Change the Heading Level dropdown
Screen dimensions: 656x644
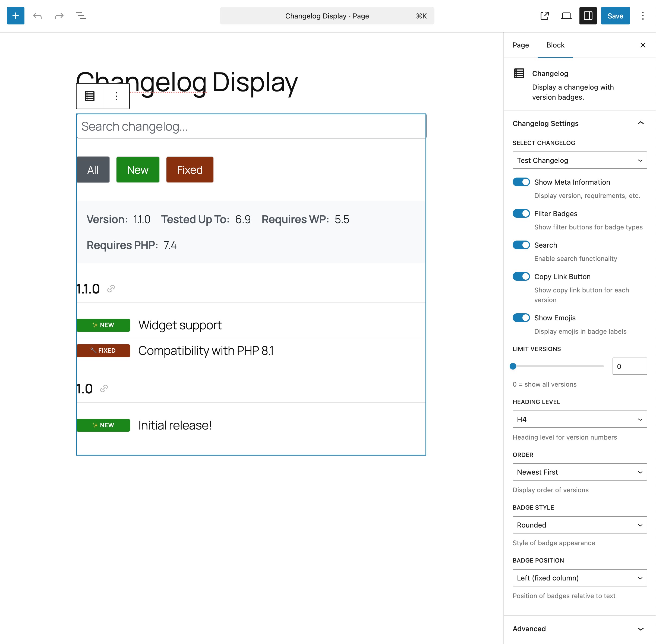tap(579, 419)
